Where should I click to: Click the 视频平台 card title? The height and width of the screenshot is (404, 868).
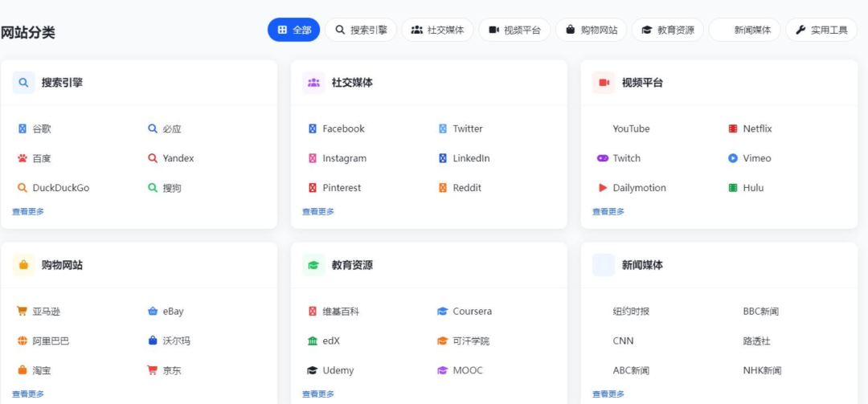click(x=642, y=83)
